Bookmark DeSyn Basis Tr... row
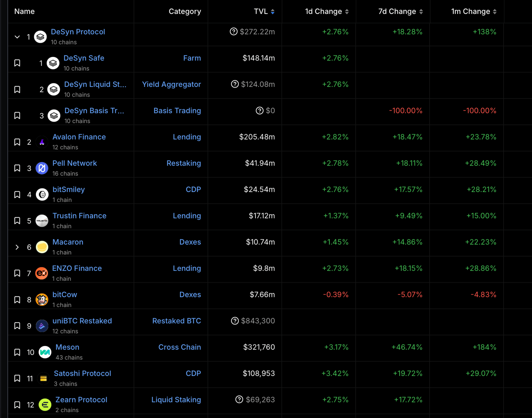 (17, 116)
